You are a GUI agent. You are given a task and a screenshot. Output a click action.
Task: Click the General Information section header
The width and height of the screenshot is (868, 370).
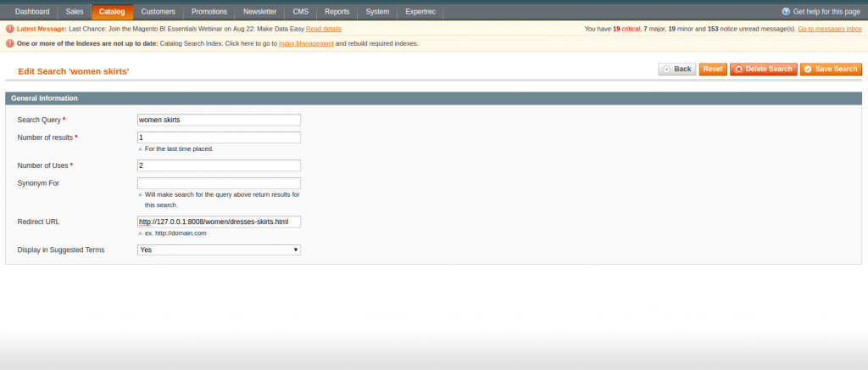coord(433,98)
